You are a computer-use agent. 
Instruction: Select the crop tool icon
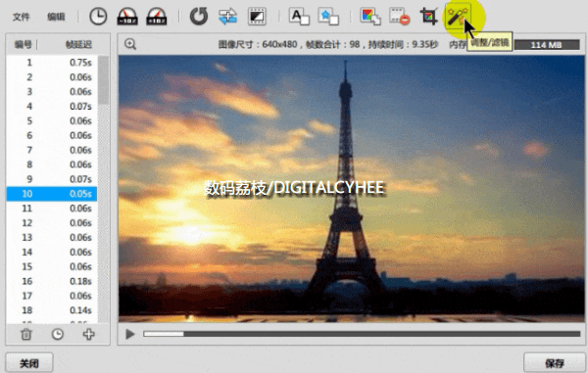[428, 17]
